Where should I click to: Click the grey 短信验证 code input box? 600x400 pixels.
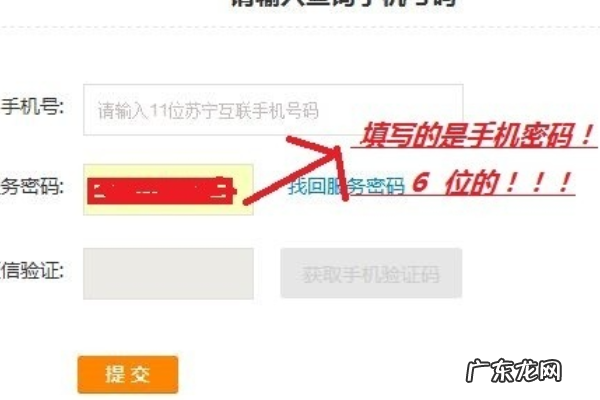pyautogui.click(x=168, y=273)
